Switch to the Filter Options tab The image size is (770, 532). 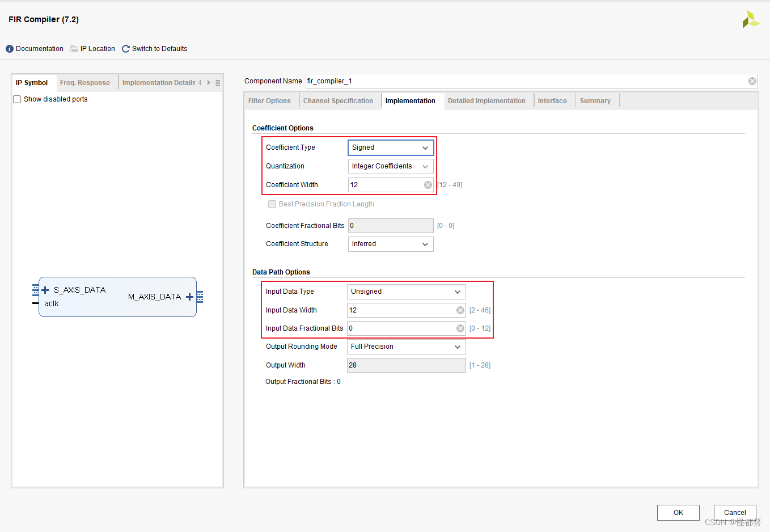269,101
